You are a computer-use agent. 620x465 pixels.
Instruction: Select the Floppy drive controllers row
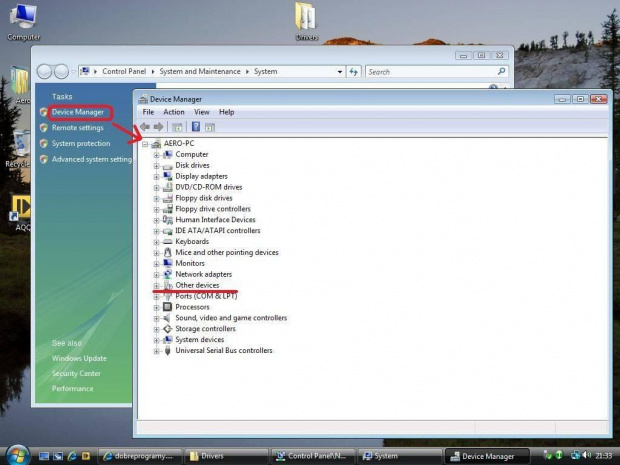213,209
